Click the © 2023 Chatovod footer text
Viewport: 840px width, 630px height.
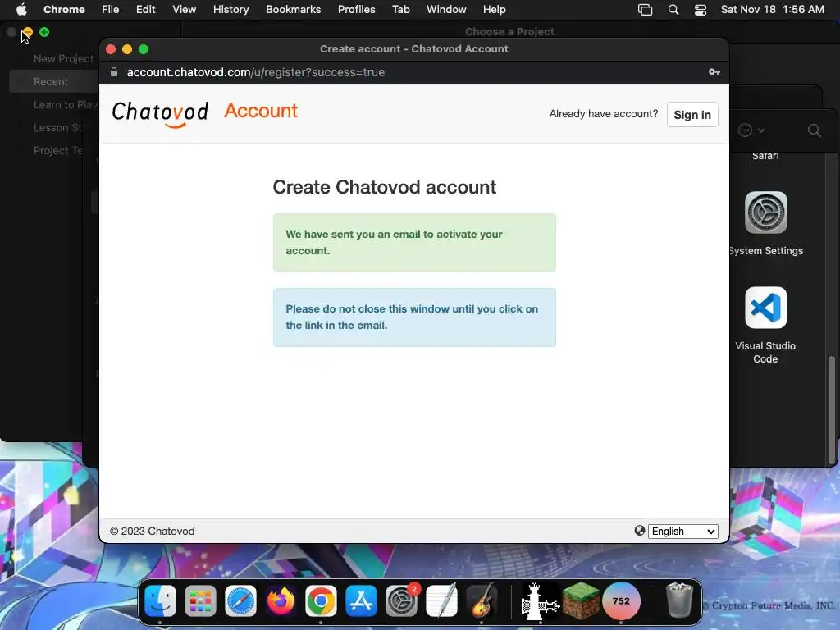(x=152, y=531)
